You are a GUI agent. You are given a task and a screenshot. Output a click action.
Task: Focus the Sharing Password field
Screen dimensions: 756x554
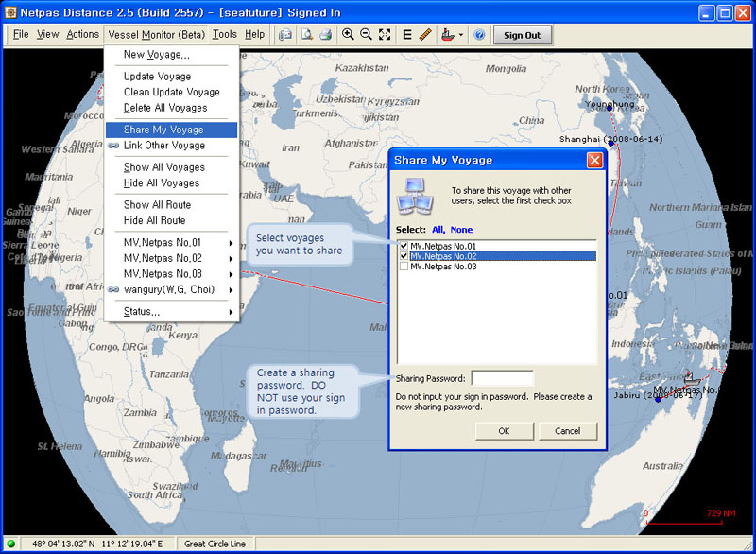(503, 378)
